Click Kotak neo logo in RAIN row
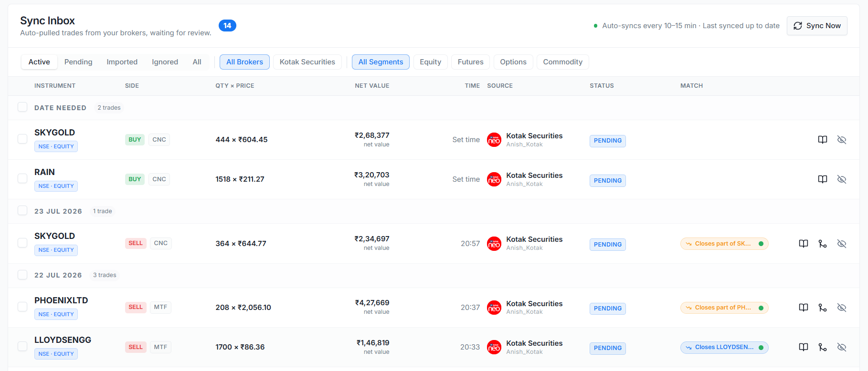Screen dimensions: 868x371 [494, 179]
